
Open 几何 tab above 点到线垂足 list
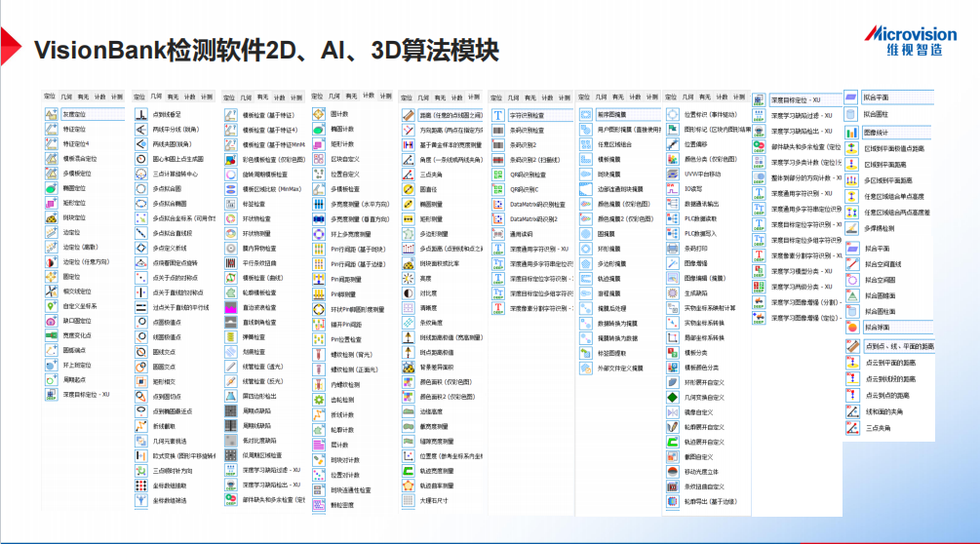click(156, 97)
